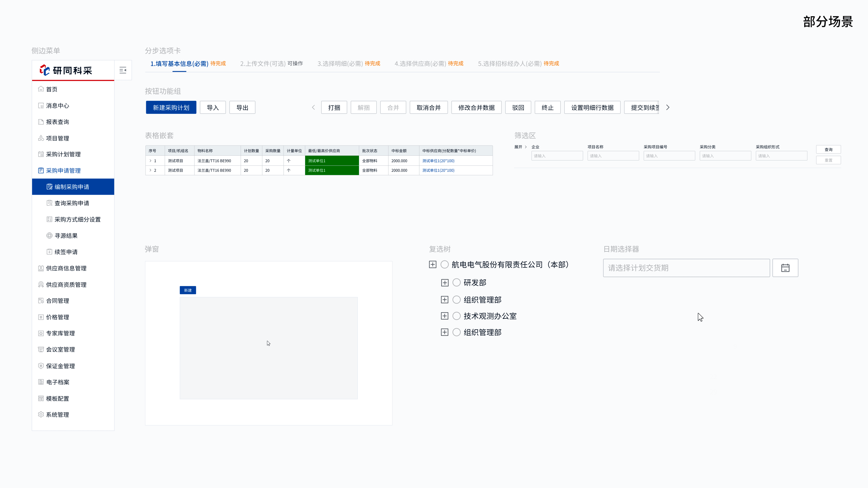Click the 查询 button in the filter area
This screenshot has width=868, height=488.
click(828, 150)
